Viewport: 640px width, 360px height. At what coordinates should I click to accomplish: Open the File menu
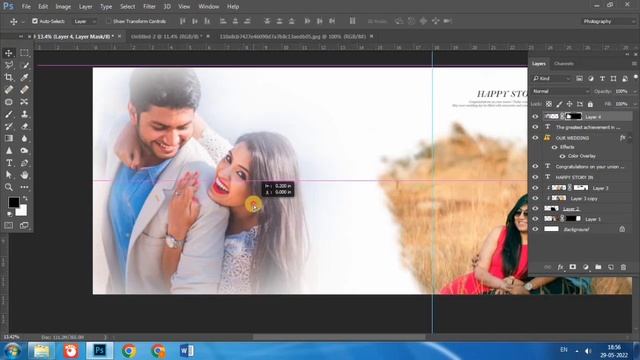tap(26, 7)
